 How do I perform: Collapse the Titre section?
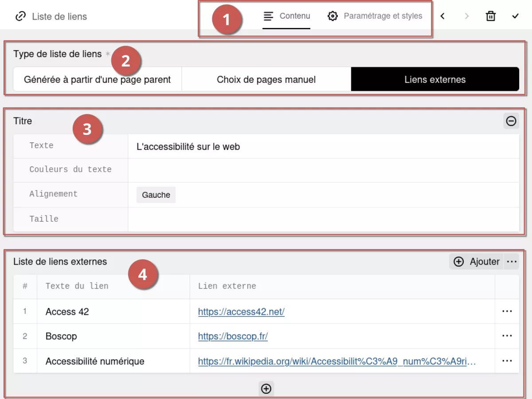click(x=511, y=121)
